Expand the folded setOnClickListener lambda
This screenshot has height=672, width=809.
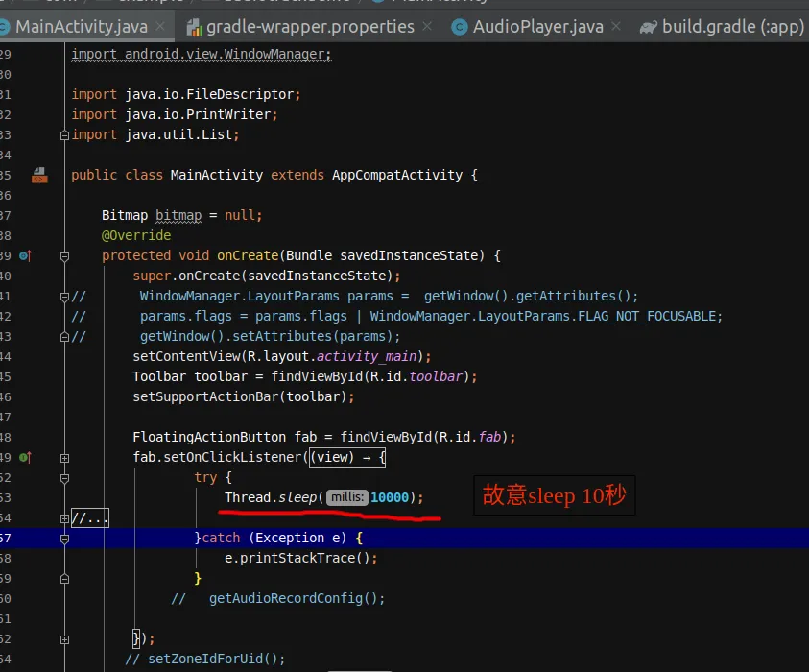tap(64, 458)
